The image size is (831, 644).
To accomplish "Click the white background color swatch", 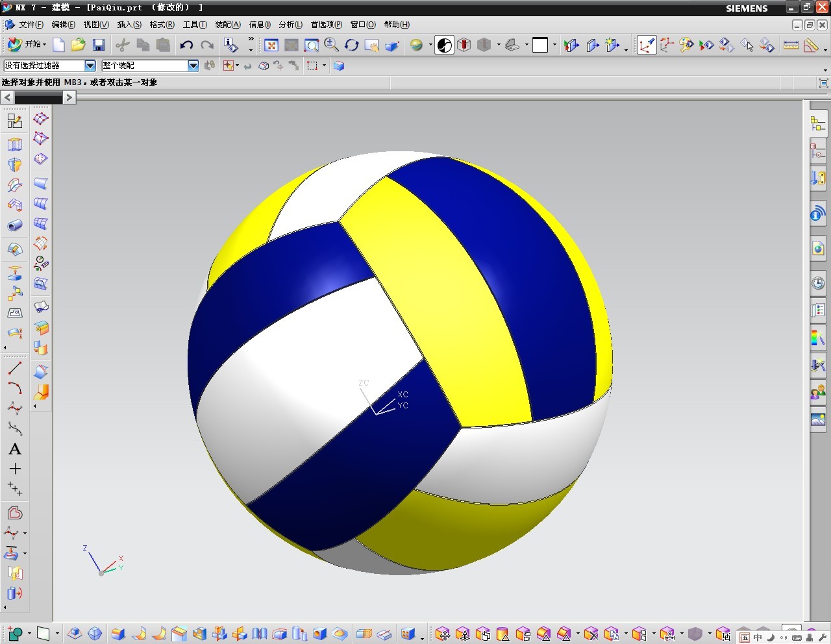I will pyautogui.click(x=540, y=45).
